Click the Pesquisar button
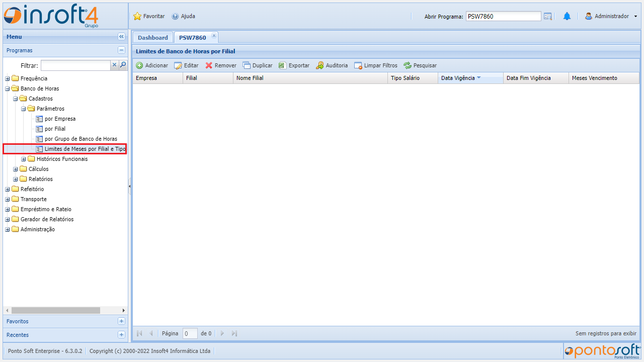 [420, 65]
